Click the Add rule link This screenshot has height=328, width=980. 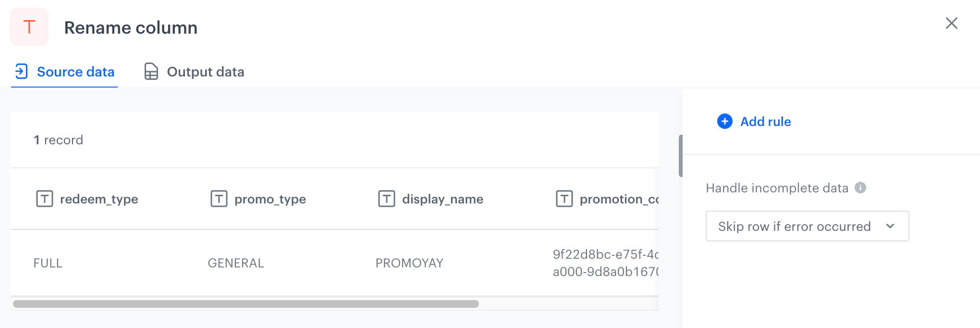click(765, 122)
